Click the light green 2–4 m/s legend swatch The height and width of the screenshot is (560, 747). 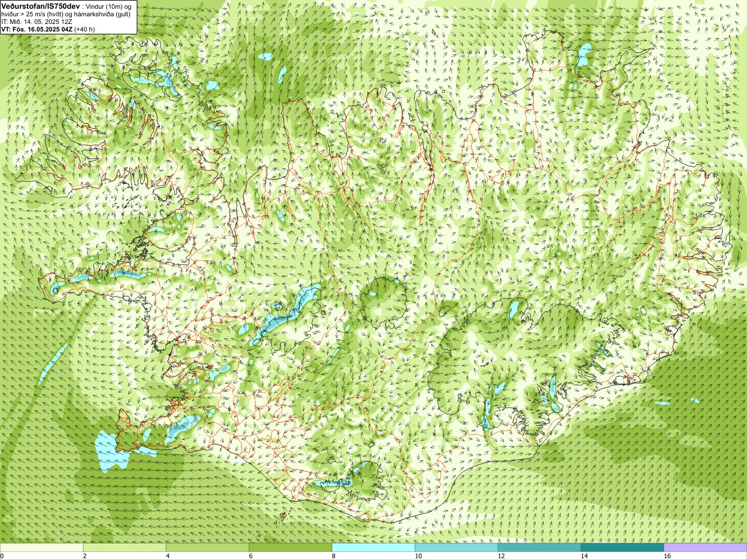pyautogui.click(x=124, y=548)
